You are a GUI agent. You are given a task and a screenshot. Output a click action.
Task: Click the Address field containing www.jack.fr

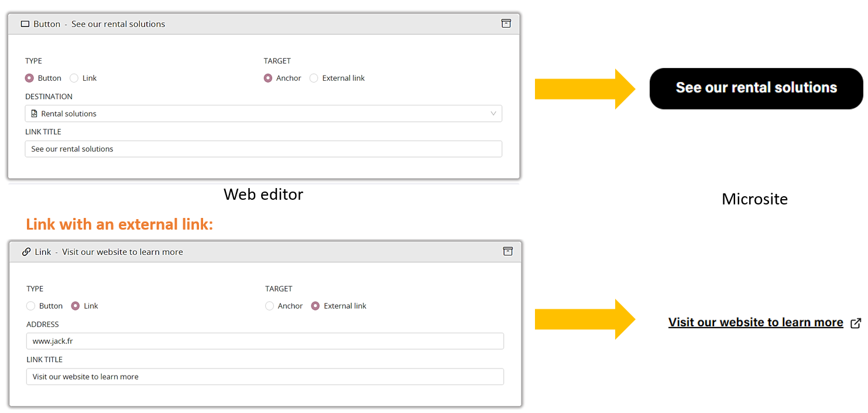(265, 341)
